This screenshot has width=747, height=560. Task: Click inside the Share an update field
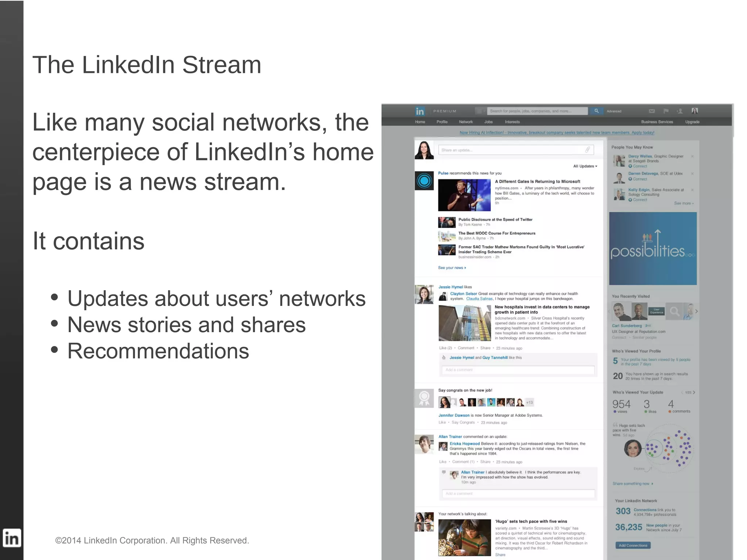516,150
